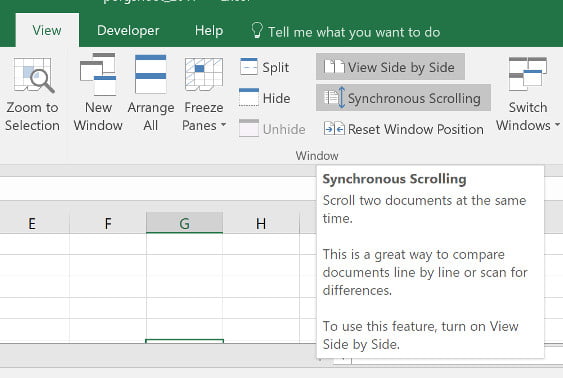Click the Freeze Panes grid icon

tap(204, 75)
